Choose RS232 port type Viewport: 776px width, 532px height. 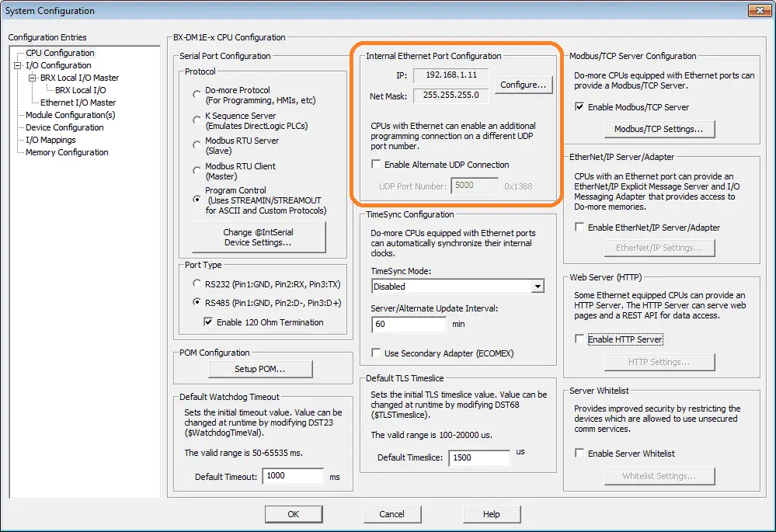pos(197,283)
